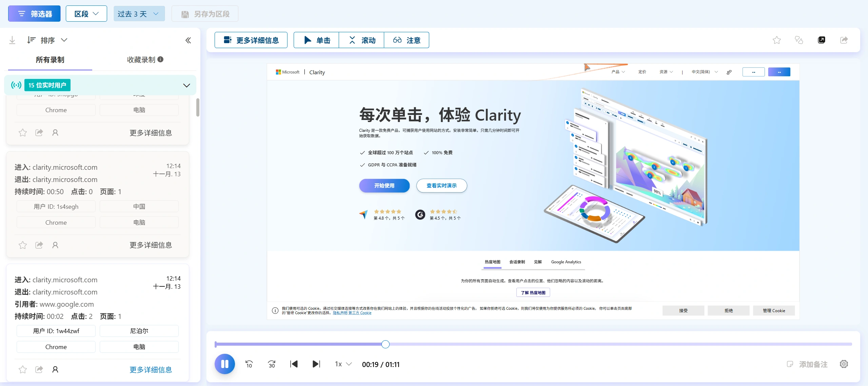The height and width of the screenshot is (386, 868).
Task: Skip forward 30 seconds in playback
Action: tap(271, 364)
